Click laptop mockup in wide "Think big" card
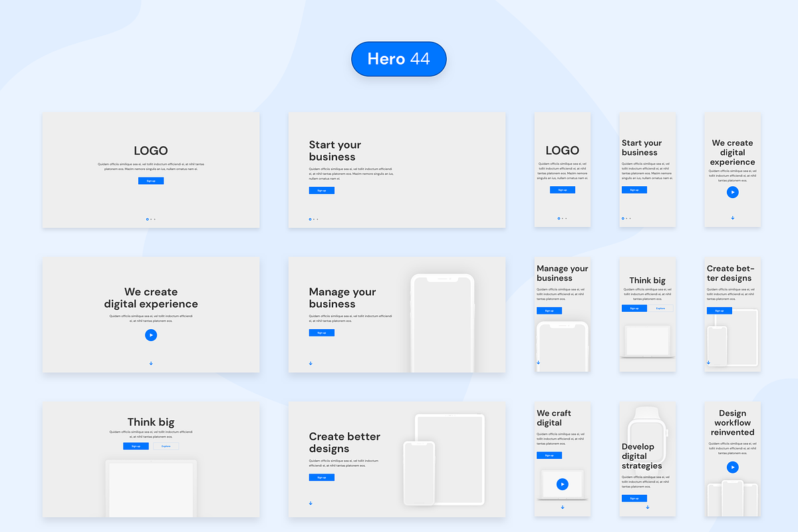Viewport: 798px width, 532px height. click(x=151, y=488)
